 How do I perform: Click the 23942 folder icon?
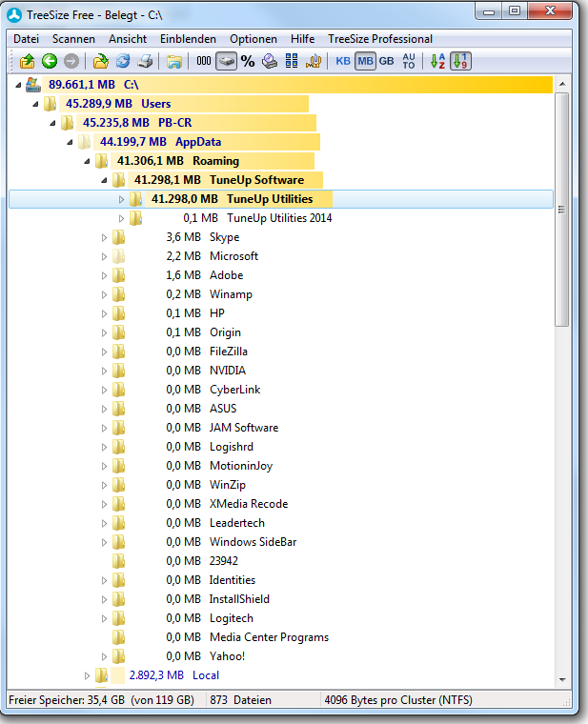[x=119, y=561]
